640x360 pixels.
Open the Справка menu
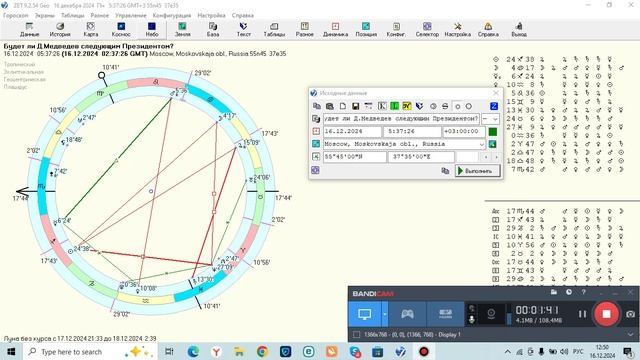pyautogui.click(x=243, y=15)
